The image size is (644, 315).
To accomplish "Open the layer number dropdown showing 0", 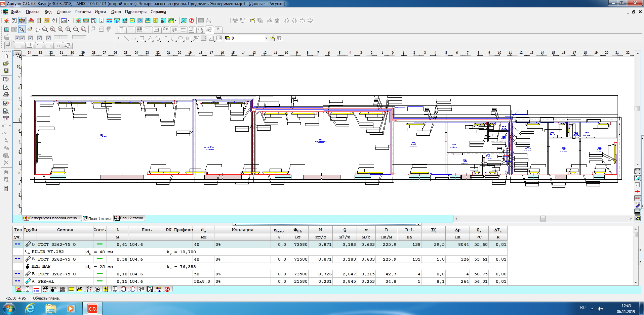I will (x=266, y=38).
